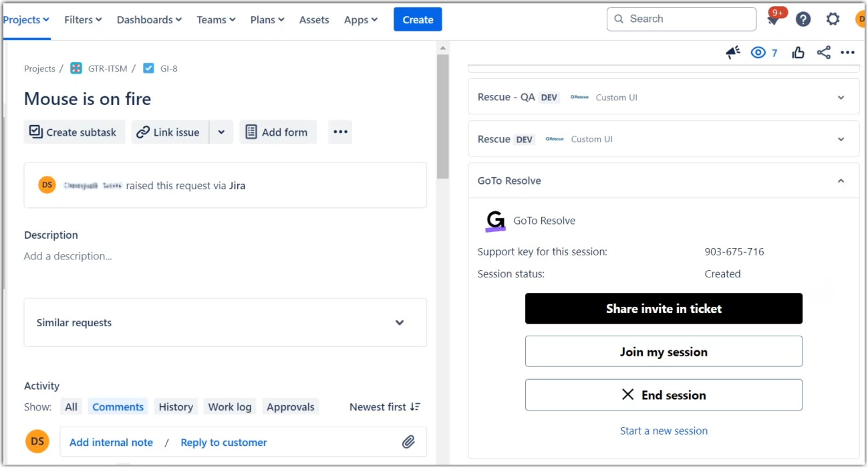Click Share invite in ticket button
This screenshot has height=468, width=868.
pos(664,308)
